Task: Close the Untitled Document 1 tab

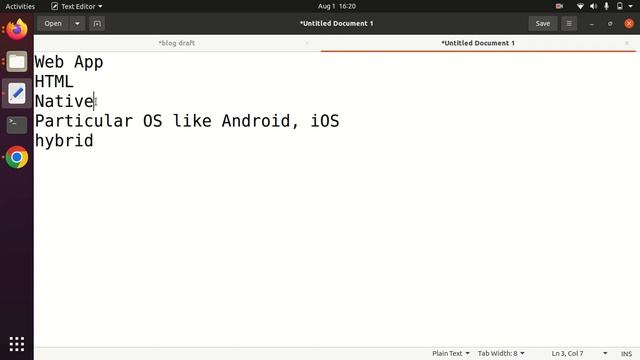Action: tap(627, 43)
